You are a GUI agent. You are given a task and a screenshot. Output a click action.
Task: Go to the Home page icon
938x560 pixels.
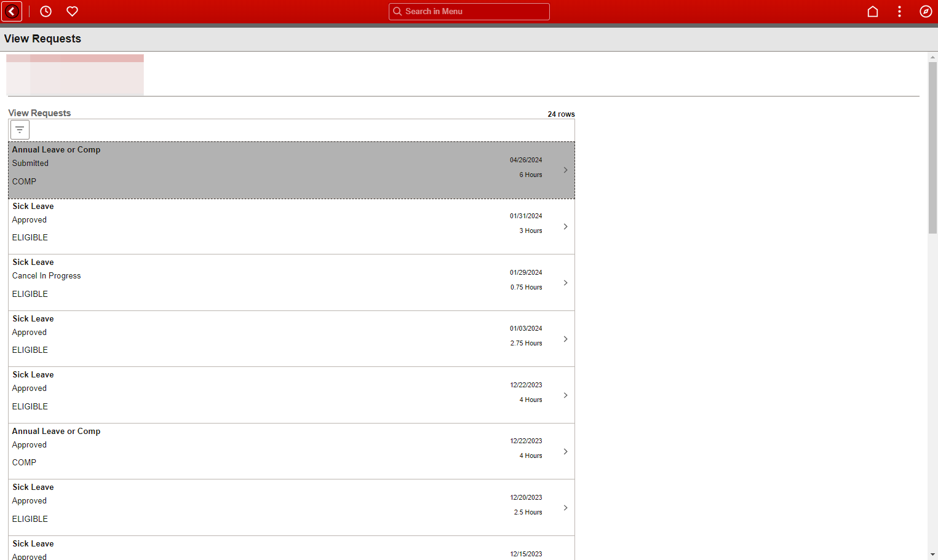click(x=872, y=11)
